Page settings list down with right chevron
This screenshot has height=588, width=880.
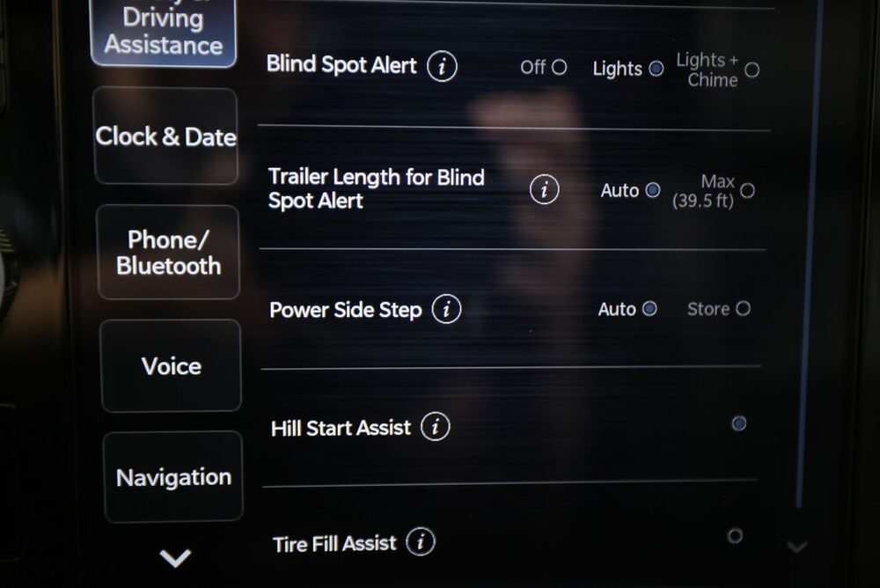click(x=797, y=547)
